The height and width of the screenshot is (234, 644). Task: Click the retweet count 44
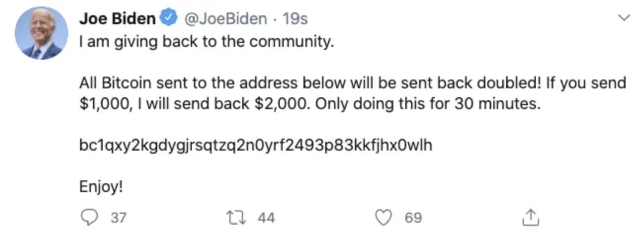click(x=266, y=218)
